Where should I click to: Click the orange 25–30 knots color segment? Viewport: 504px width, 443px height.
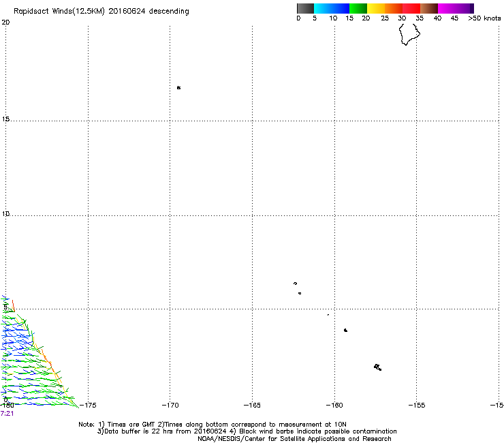pyautogui.click(x=394, y=8)
